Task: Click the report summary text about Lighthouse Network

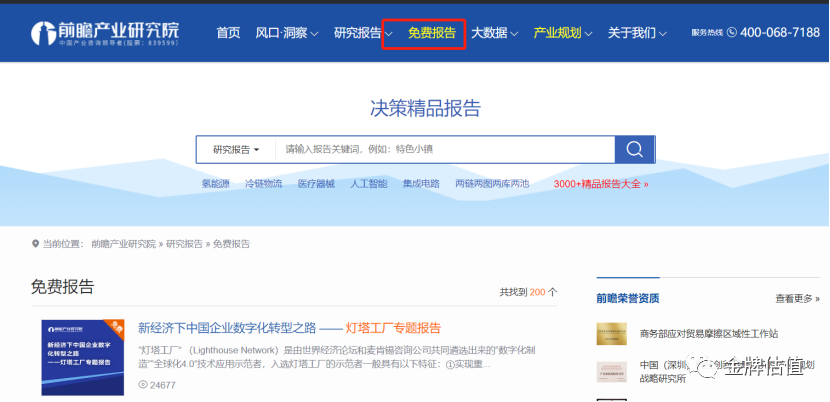Action: [x=339, y=358]
